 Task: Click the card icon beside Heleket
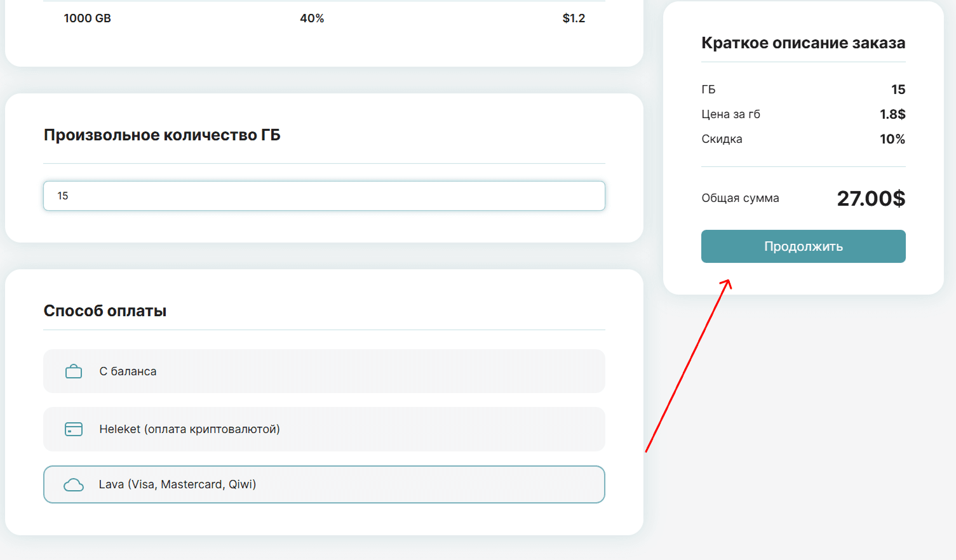point(74,429)
